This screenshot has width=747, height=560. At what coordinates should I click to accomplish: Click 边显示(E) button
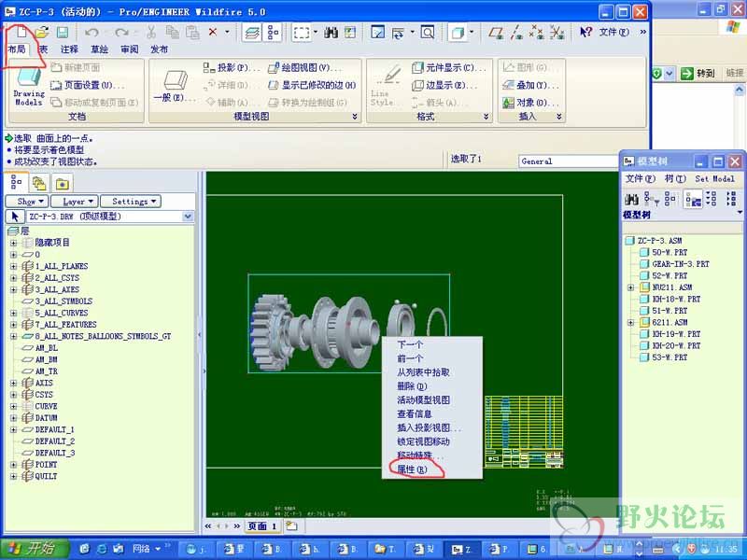click(x=444, y=85)
